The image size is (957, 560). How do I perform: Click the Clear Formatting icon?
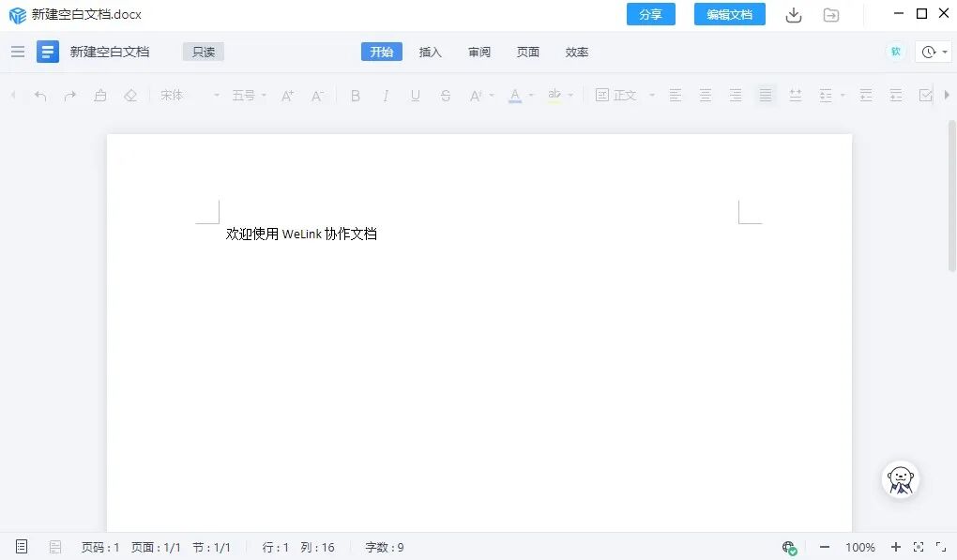(130, 95)
